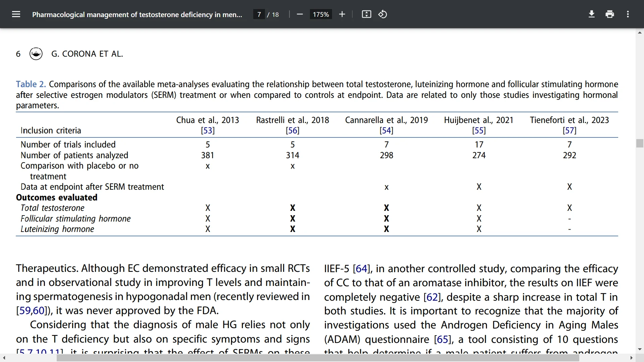The height and width of the screenshot is (362, 644).
Task: Click 'Luteinizing hormone' row label
Action: [57, 229]
